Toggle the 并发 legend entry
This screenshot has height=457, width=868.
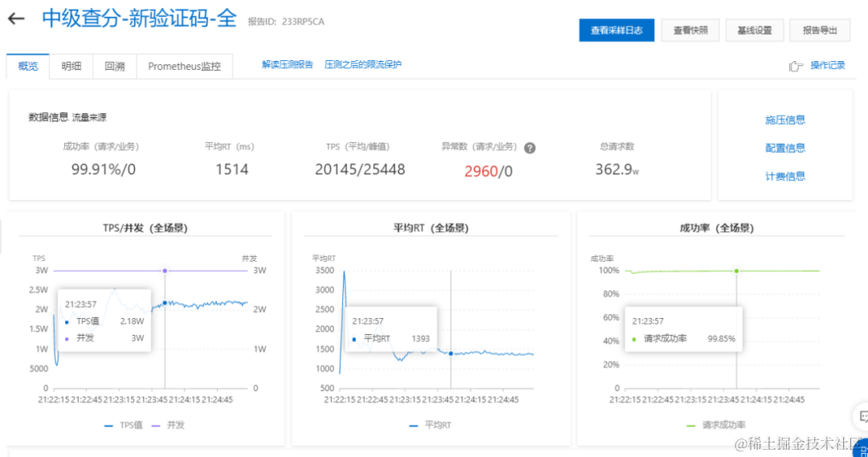click(168, 425)
